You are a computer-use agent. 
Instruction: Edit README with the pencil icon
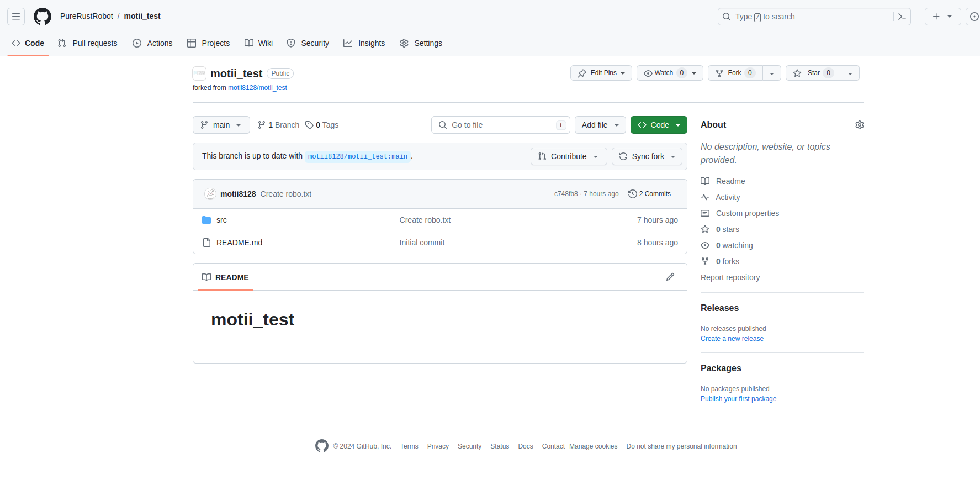pos(670,277)
